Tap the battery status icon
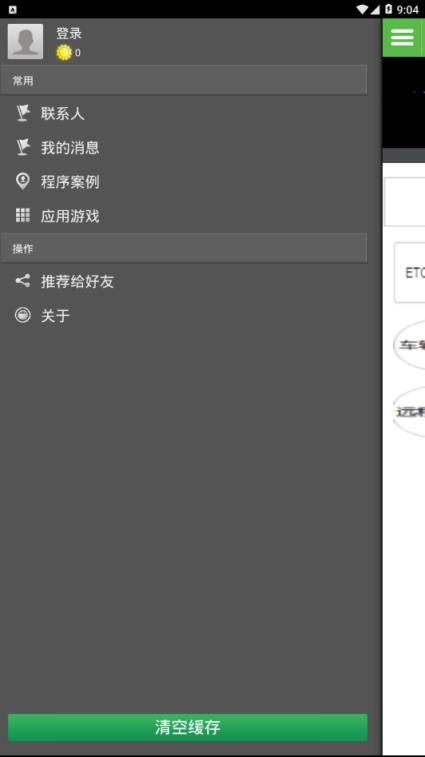The image size is (425, 757). [389, 9]
